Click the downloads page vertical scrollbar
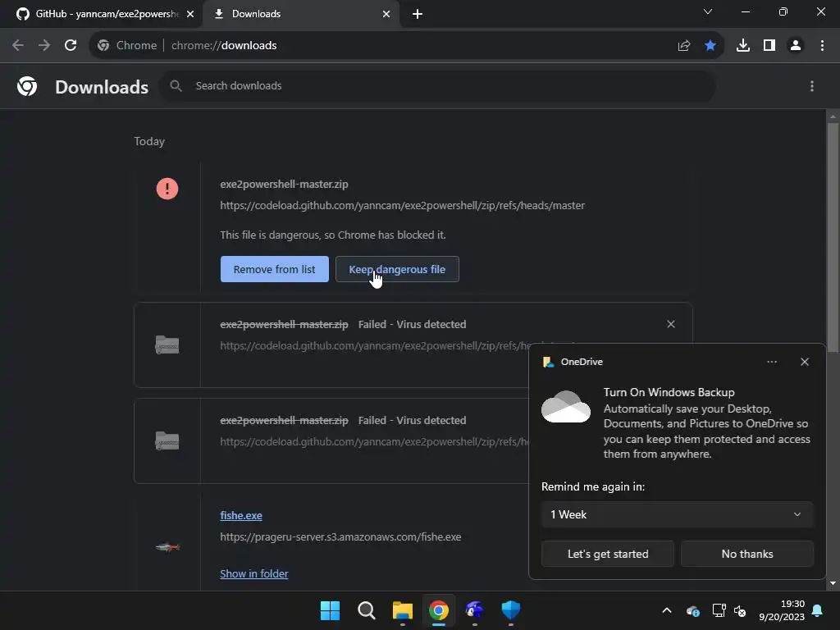This screenshot has height=630, width=840. point(833,237)
